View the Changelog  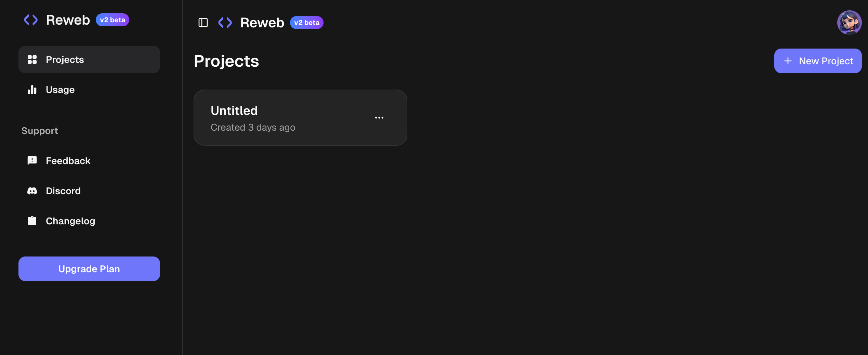click(x=70, y=221)
